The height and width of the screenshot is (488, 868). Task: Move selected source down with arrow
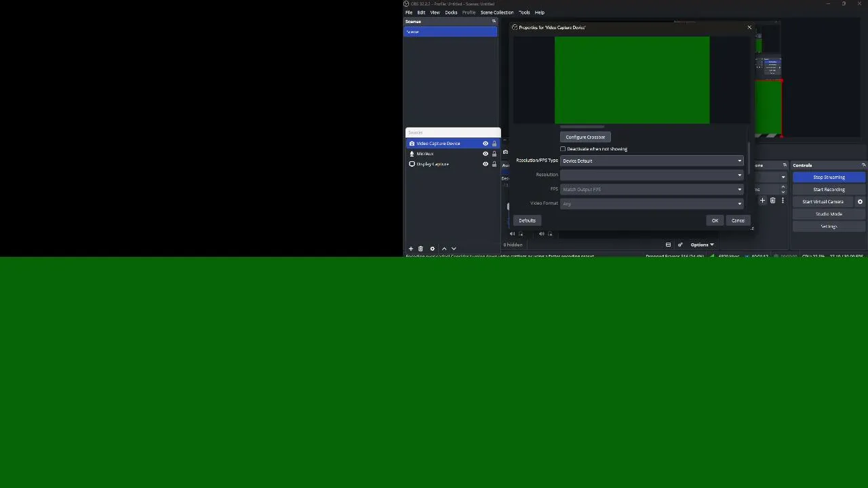point(454,249)
